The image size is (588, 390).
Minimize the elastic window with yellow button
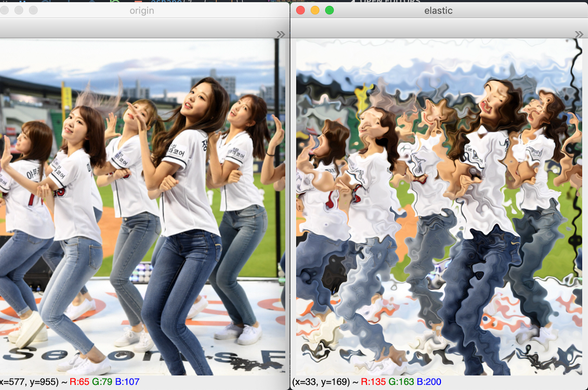(315, 10)
